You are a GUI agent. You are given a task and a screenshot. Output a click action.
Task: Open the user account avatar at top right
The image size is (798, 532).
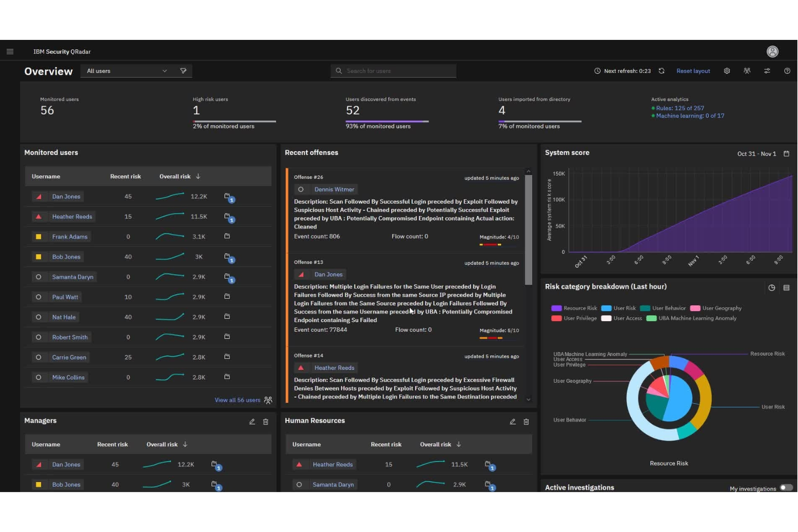coord(772,51)
